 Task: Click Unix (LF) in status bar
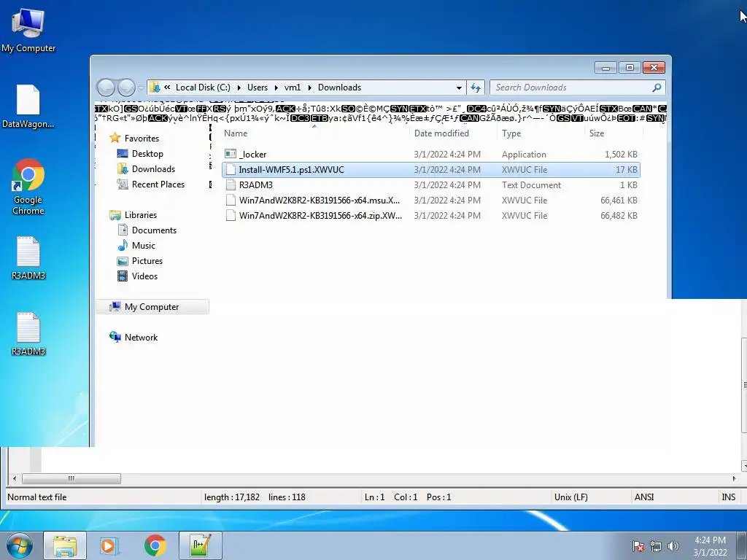(x=570, y=497)
